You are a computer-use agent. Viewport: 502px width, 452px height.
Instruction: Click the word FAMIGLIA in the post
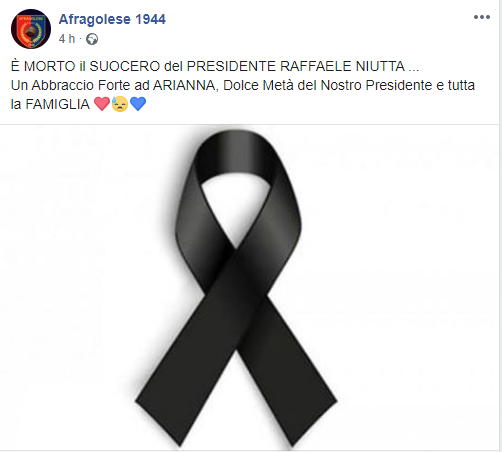[x=58, y=104]
